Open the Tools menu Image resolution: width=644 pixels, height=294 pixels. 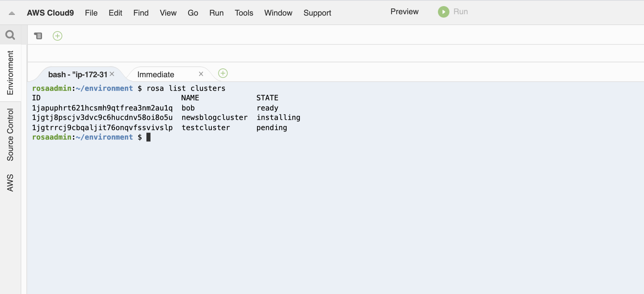pyautogui.click(x=244, y=13)
